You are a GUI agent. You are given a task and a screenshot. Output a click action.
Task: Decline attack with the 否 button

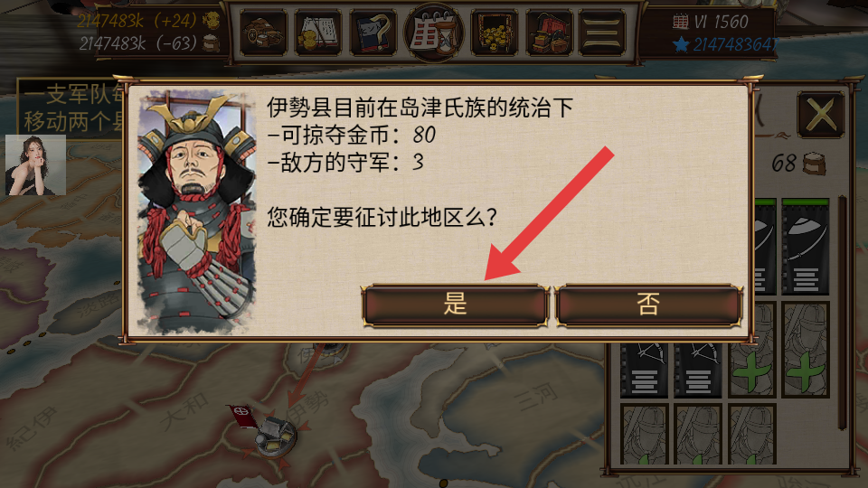pyautogui.click(x=648, y=305)
